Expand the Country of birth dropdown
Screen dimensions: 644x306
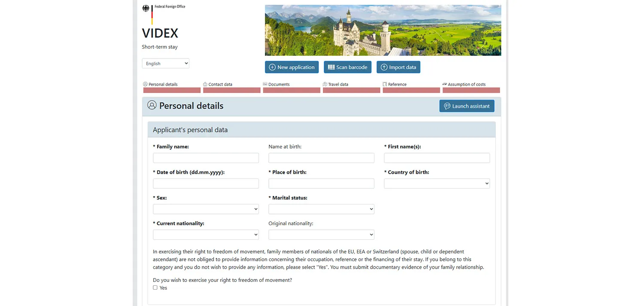437,184
